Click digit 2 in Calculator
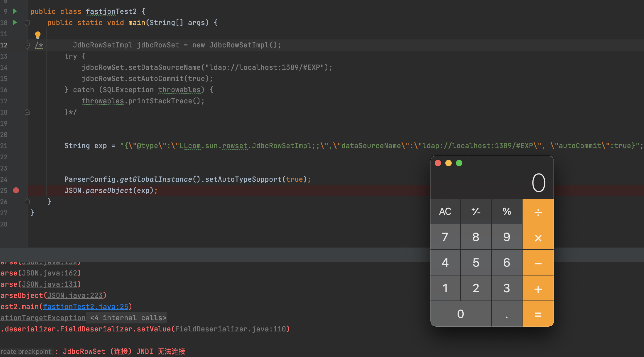644x357 pixels. (x=476, y=288)
